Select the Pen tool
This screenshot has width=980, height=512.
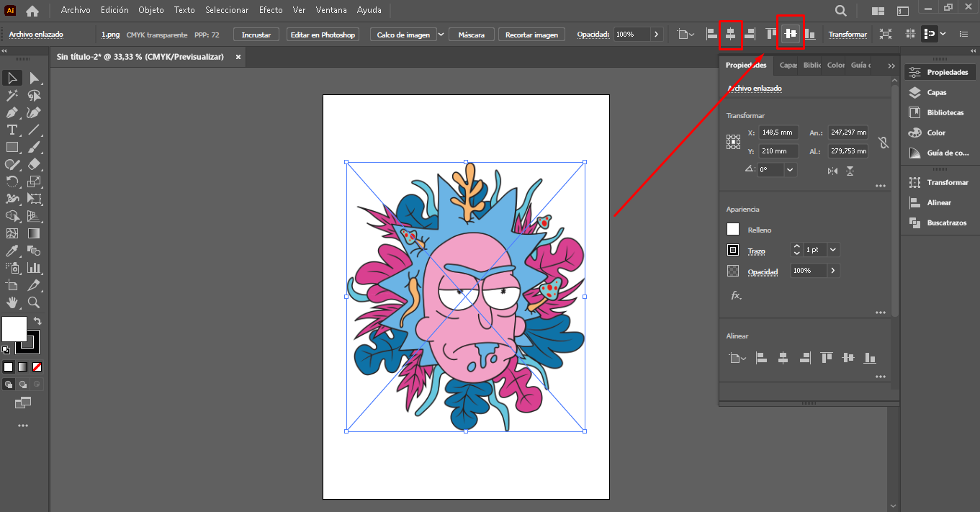click(12, 112)
